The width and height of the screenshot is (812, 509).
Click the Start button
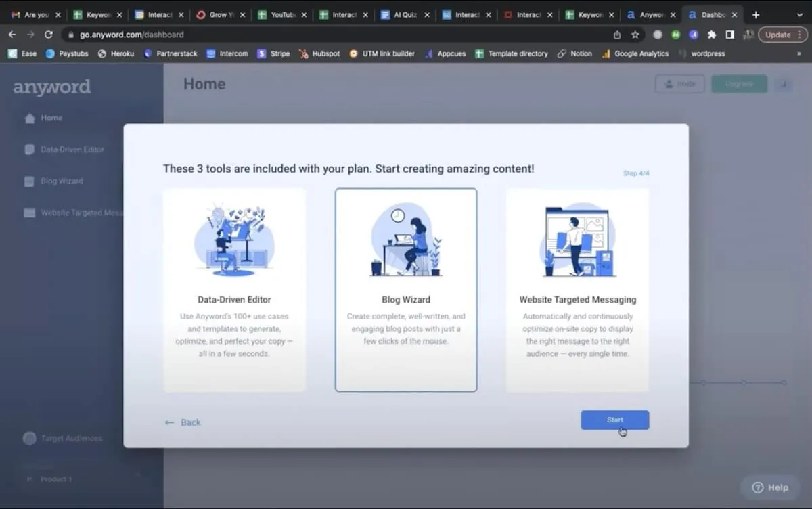[614, 420]
